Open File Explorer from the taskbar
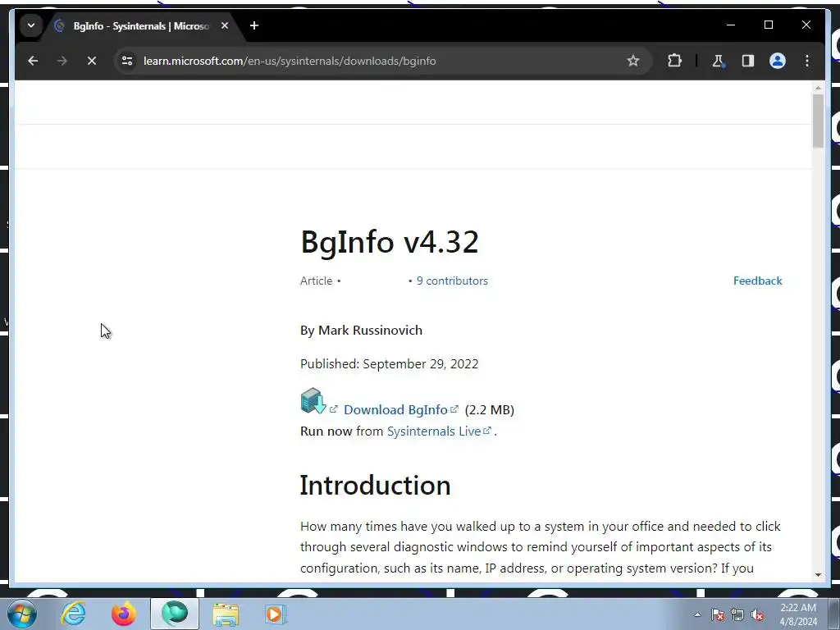The image size is (840, 630). [x=226, y=614]
